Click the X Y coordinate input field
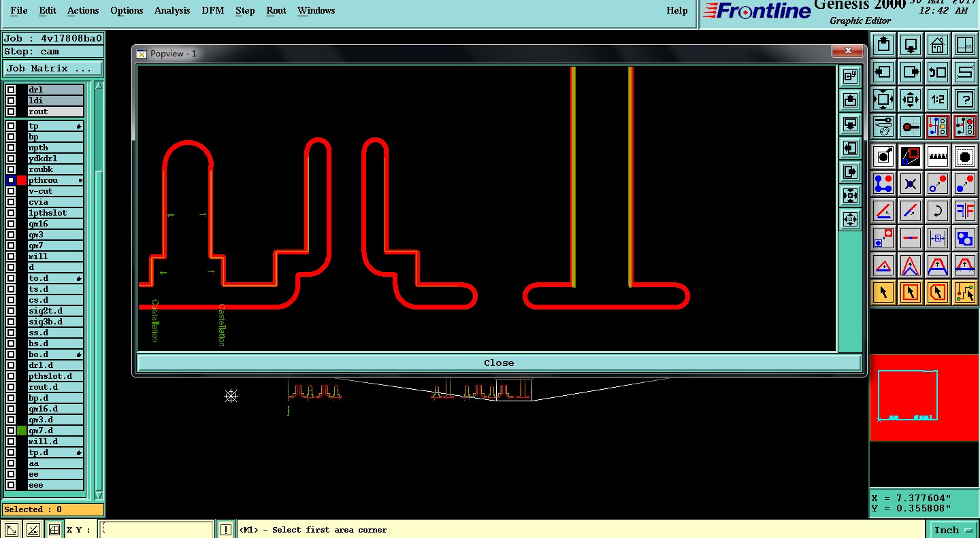The image size is (980, 538). pos(156,530)
